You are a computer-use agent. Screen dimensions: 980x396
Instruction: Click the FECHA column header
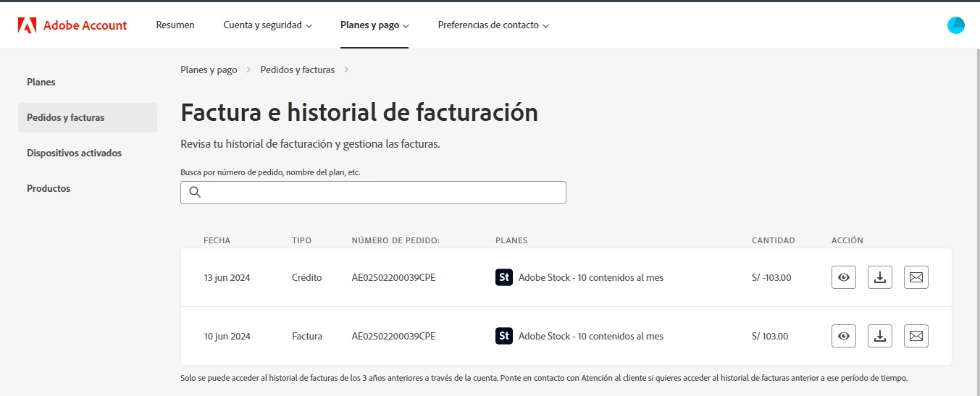pyautogui.click(x=217, y=240)
